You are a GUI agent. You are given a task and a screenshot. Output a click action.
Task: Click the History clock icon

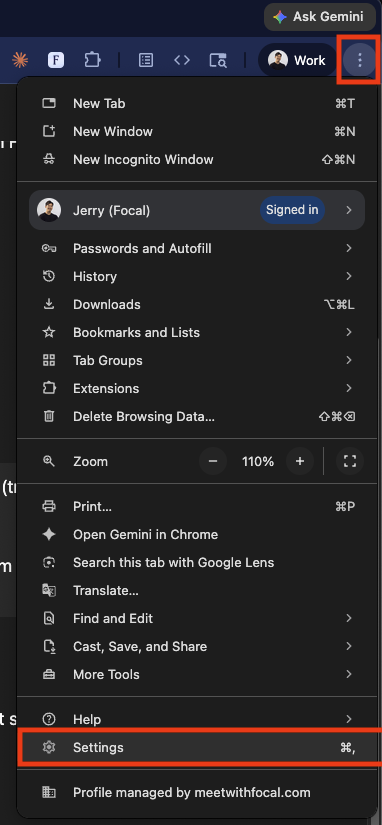click(x=49, y=276)
